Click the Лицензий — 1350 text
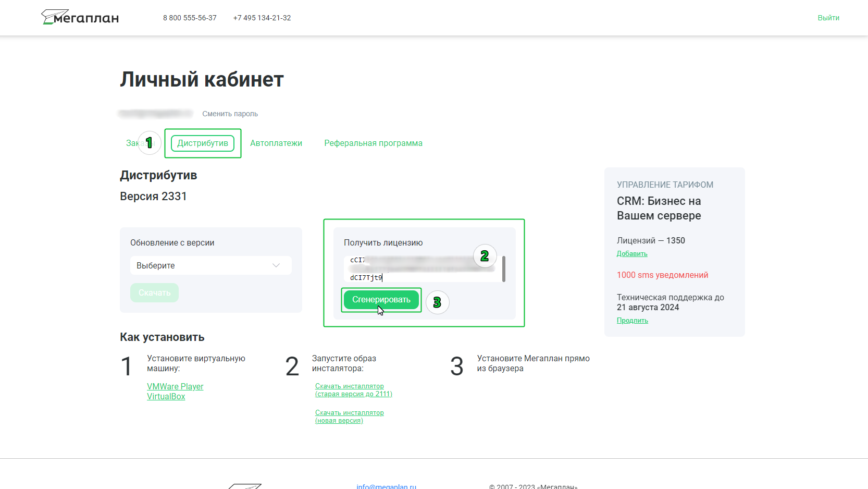The width and height of the screenshot is (868, 489). point(651,240)
